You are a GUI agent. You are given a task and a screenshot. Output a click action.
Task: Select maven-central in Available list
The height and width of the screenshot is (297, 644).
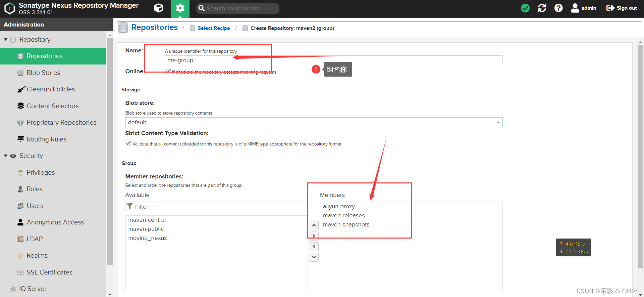tap(147, 220)
